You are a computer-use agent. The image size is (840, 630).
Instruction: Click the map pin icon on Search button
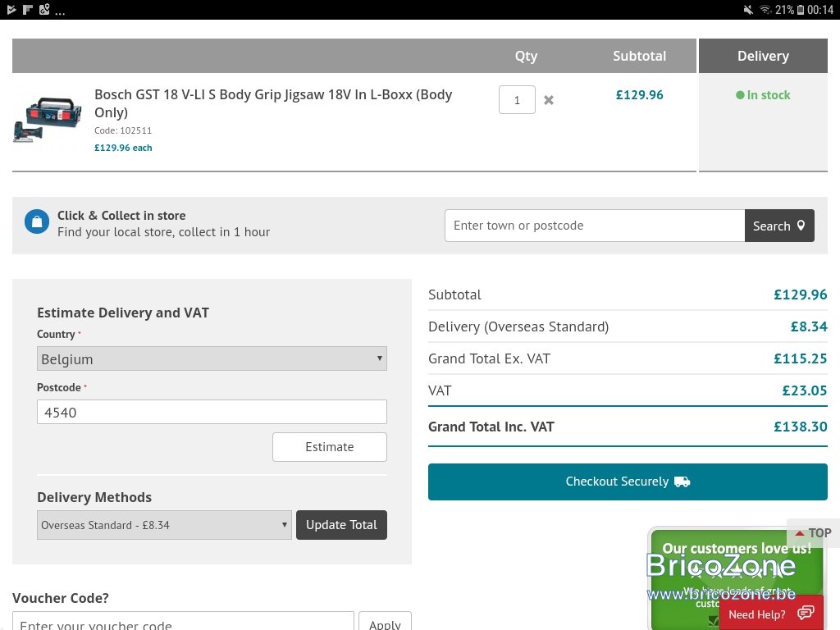pyautogui.click(x=801, y=226)
